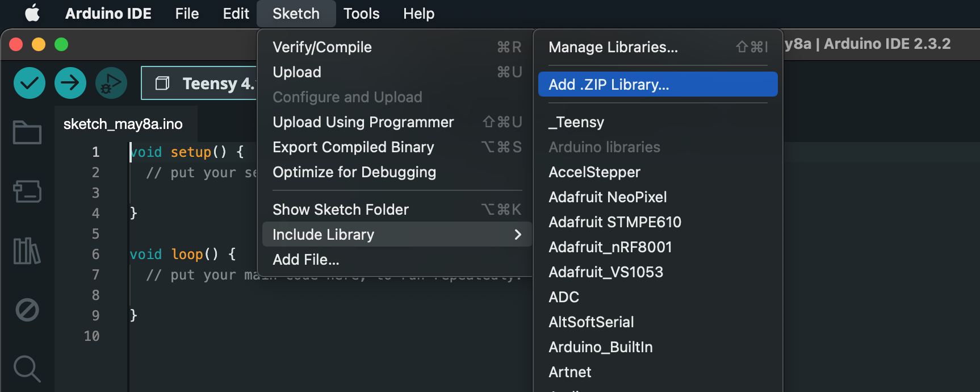Open the Library Manager sidebar icon

(27, 251)
